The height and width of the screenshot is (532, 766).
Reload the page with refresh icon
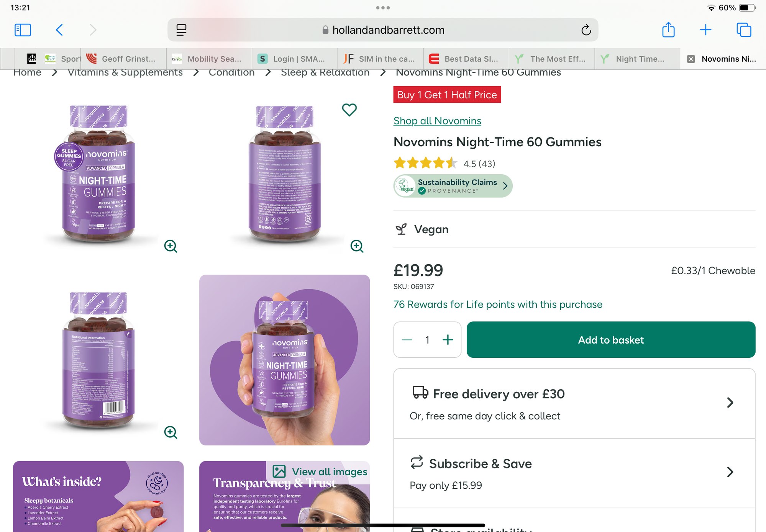[x=586, y=30]
